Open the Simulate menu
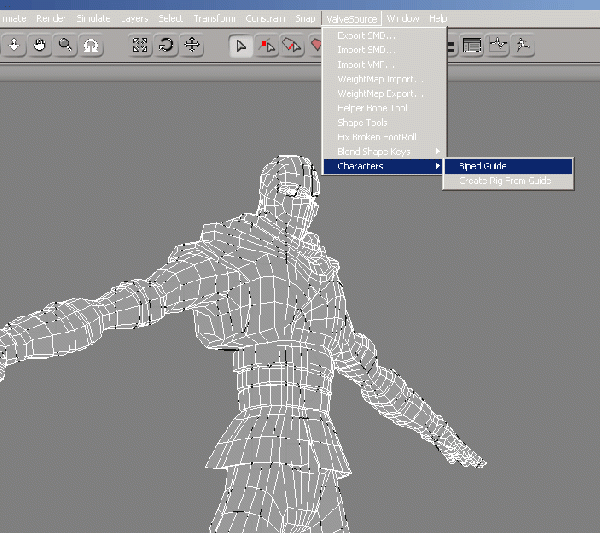600x533 pixels. pyautogui.click(x=93, y=18)
